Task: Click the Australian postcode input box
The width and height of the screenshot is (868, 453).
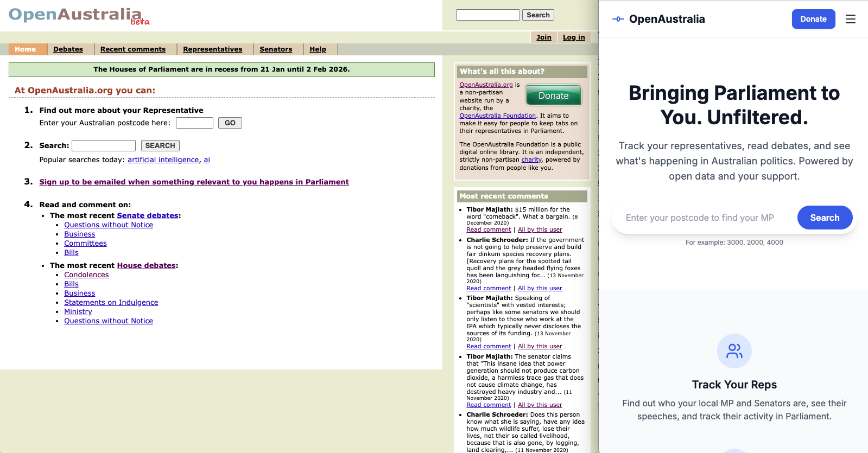Action: [194, 123]
